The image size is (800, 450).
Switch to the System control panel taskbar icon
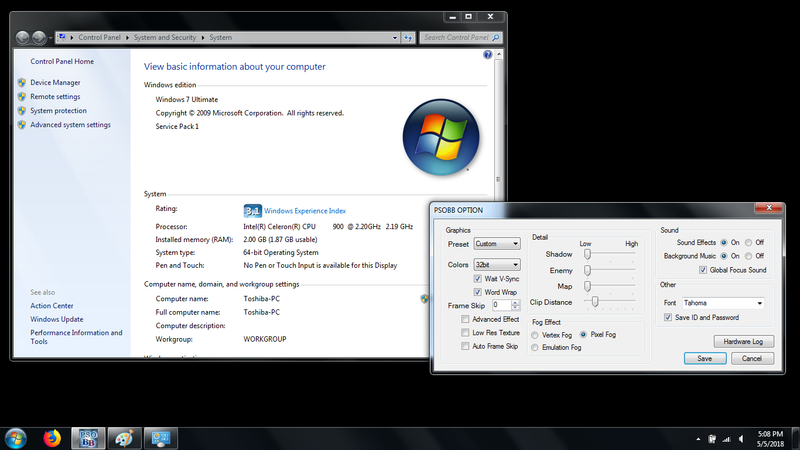[160, 438]
